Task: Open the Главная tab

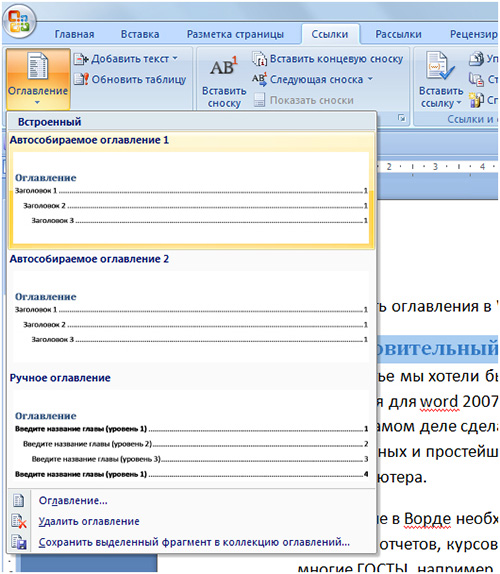Action: click(x=74, y=34)
